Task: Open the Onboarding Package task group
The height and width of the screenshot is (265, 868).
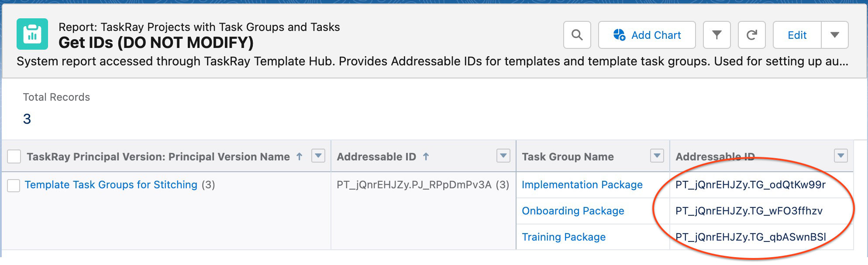Action: [x=573, y=211]
